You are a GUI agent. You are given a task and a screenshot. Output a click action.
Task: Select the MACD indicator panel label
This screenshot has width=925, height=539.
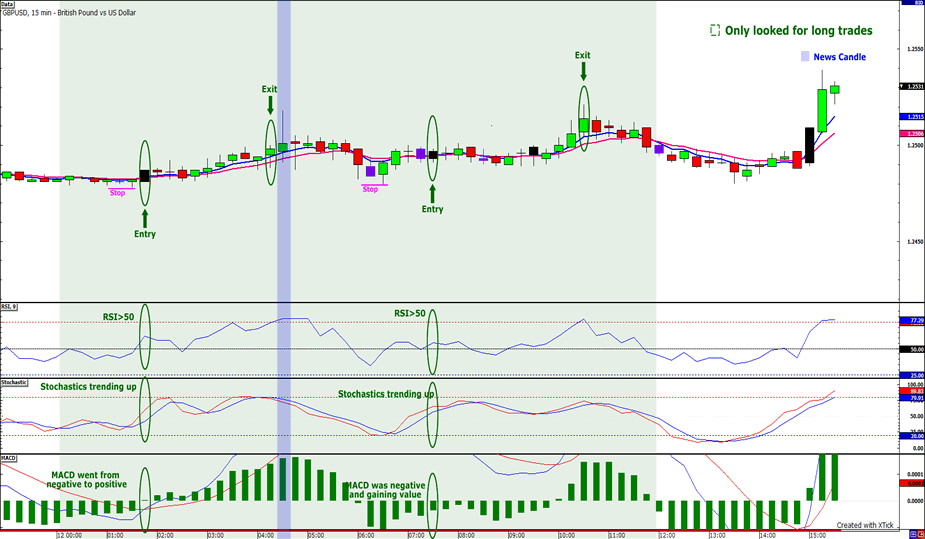click(x=8, y=458)
